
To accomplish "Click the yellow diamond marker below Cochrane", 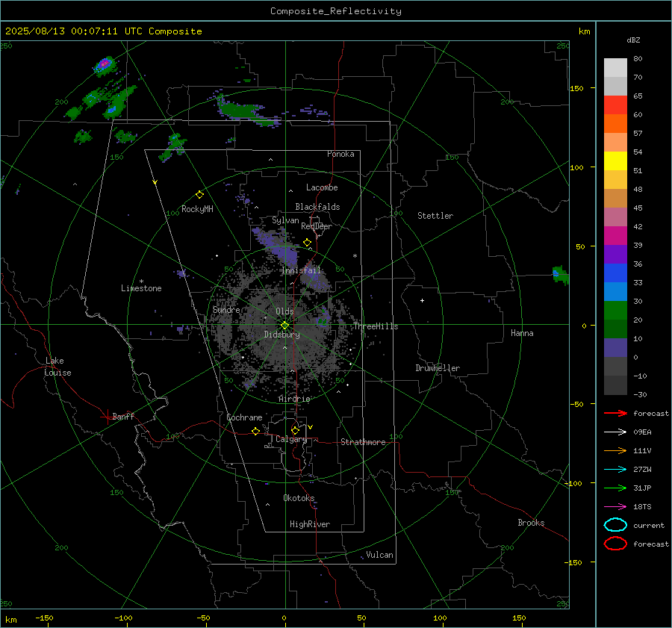I will click(x=255, y=432).
